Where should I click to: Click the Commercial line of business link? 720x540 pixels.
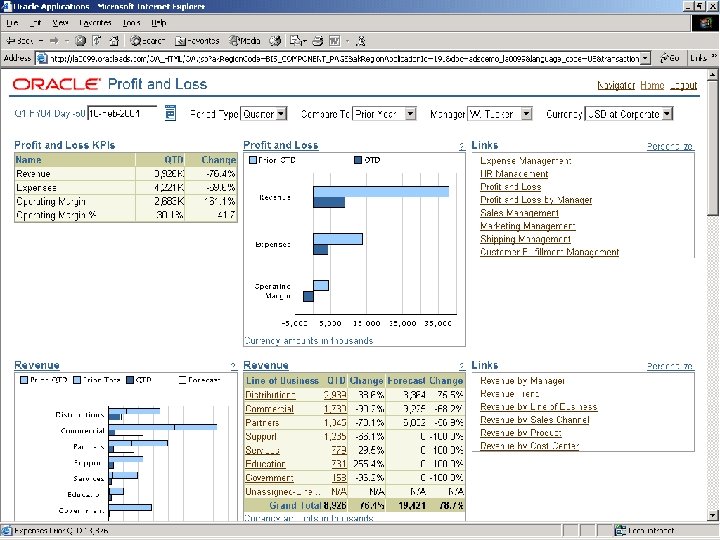pyautogui.click(x=269, y=409)
